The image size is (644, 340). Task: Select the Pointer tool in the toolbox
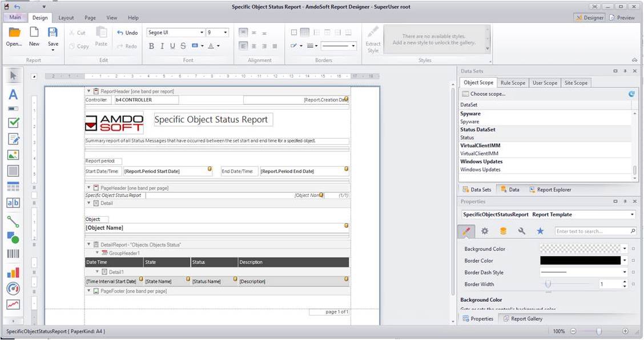[x=13, y=75]
